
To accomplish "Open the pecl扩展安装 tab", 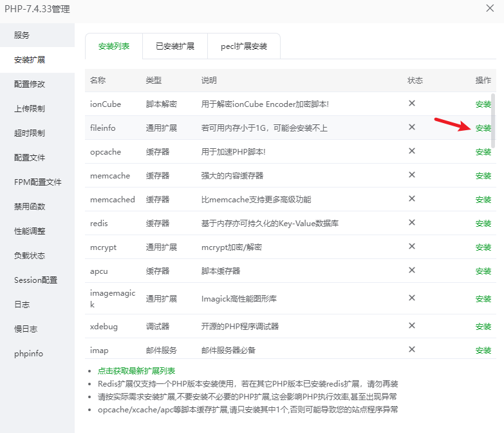I will click(x=244, y=46).
